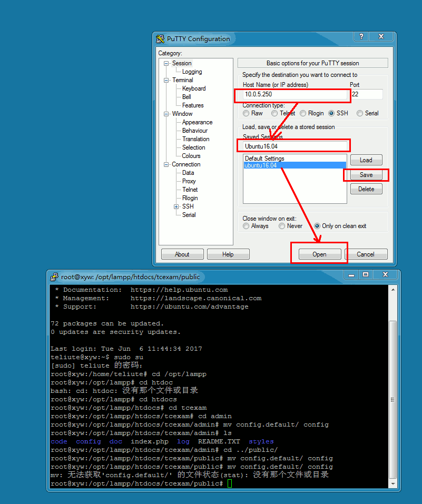The width and height of the screenshot is (422, 504).
Task: Expand the SSH tree node
Action: (x=176, y=206)
